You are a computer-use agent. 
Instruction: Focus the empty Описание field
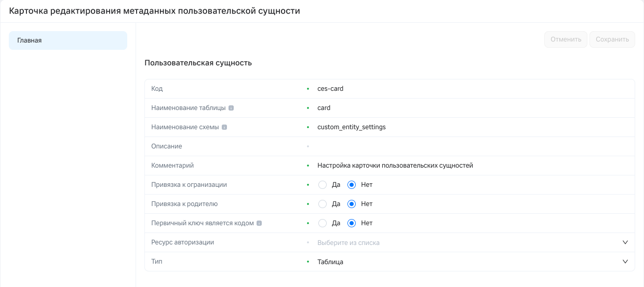tap(473, 146)
